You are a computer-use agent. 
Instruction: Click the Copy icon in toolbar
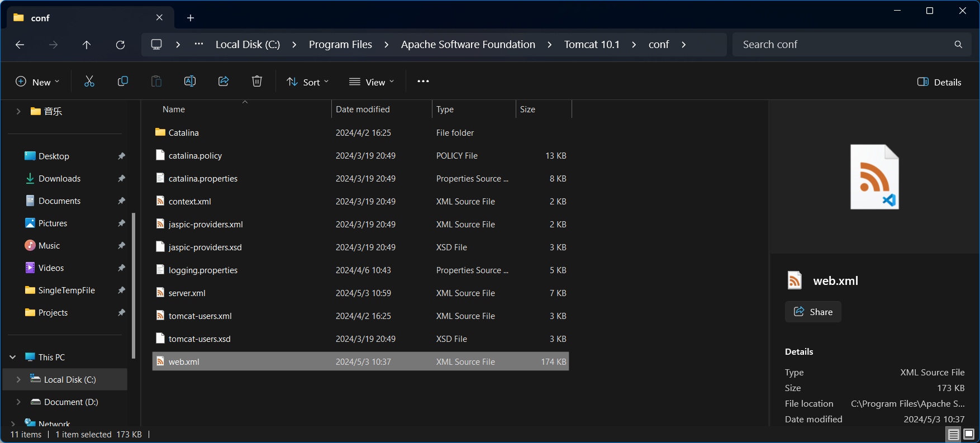click(x=123, y=82)
